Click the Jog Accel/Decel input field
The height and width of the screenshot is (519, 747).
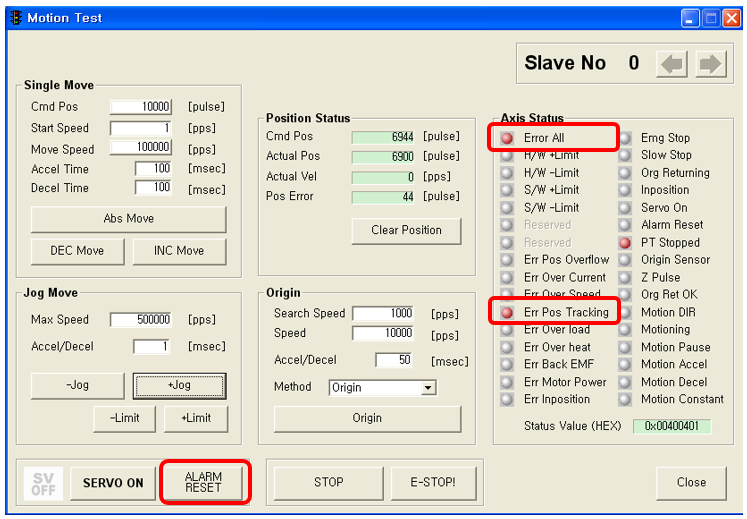(x=152, y=346)
